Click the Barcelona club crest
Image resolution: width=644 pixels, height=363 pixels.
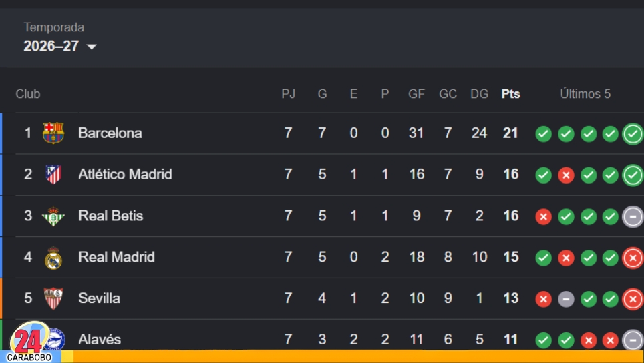53,133
